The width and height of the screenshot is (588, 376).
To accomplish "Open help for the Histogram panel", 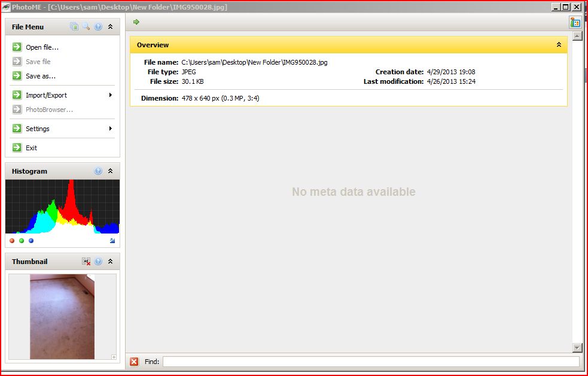I will click(98, 171).
